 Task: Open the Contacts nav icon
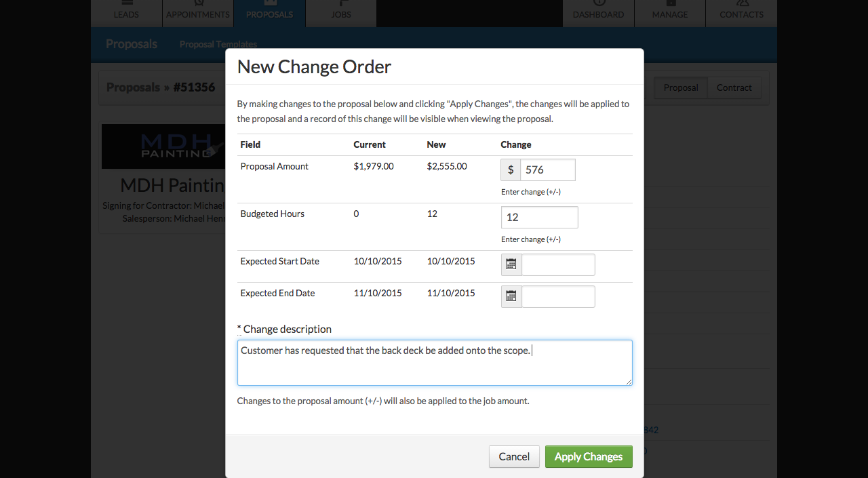[741, 3]
